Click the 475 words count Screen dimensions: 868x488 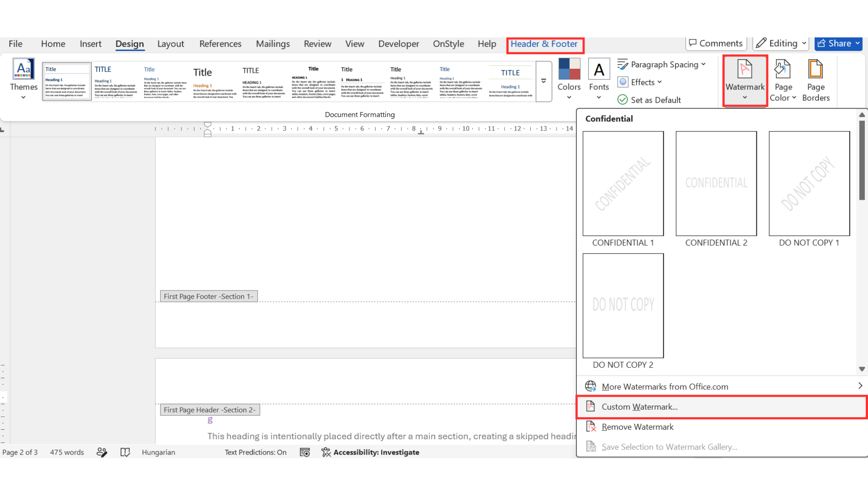67,452
